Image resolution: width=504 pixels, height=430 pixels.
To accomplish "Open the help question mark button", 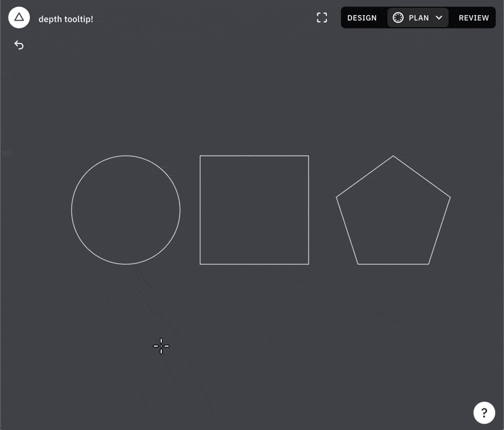I will point(484,412).
